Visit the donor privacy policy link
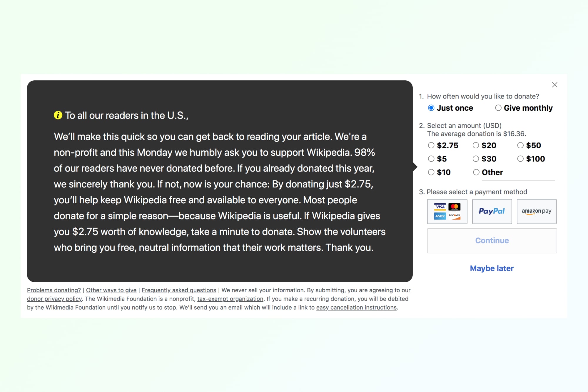 pos(54,299)
